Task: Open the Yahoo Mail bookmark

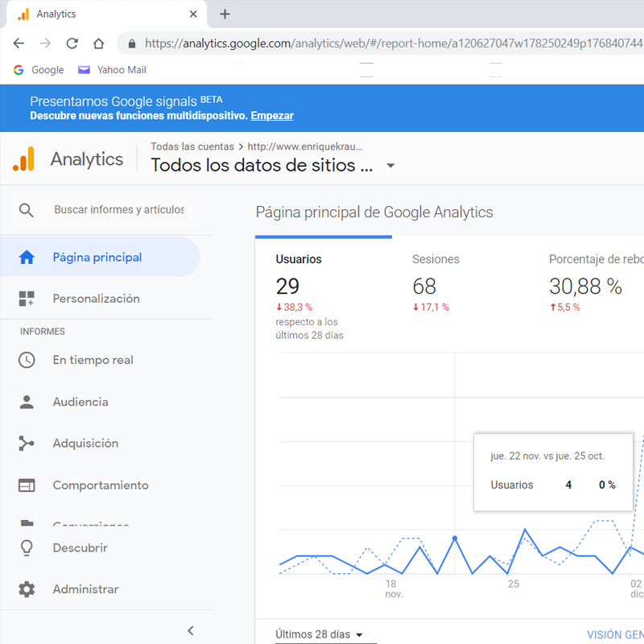Action: coord(112,70)
